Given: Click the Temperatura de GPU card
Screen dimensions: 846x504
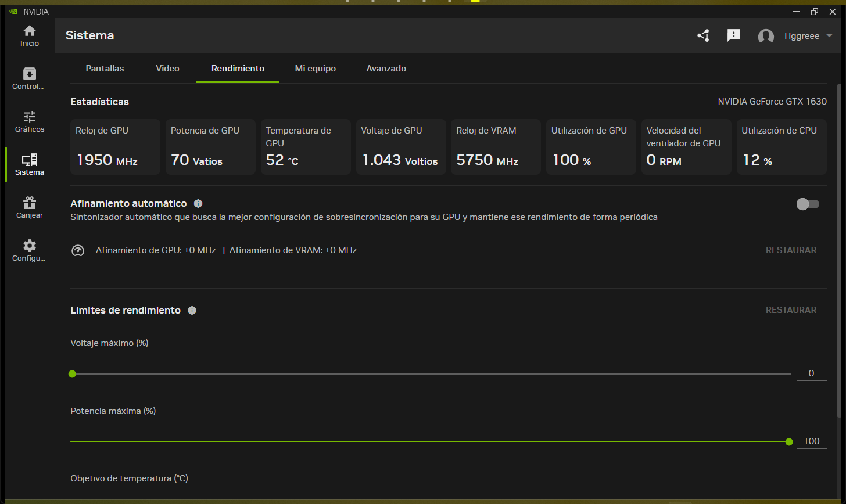Looking at the screenshot, I should [306, 147].
